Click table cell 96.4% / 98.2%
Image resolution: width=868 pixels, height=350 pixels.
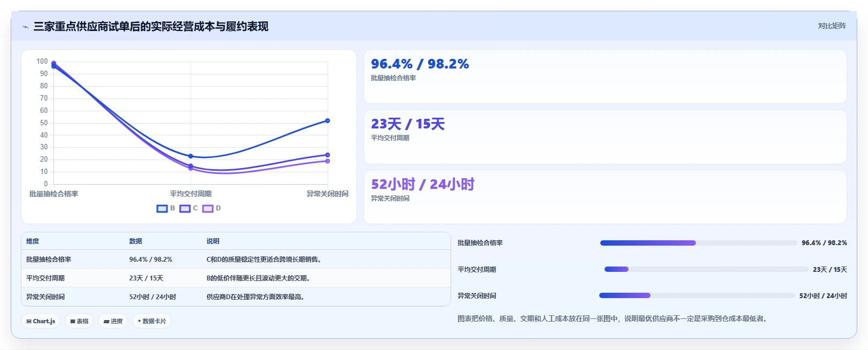click(x=151, y=260)
